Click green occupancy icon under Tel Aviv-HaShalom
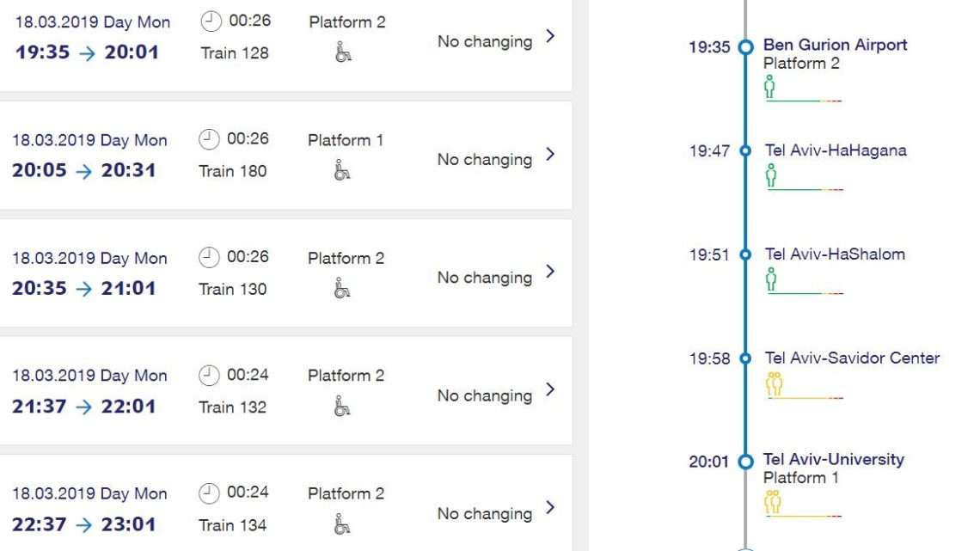Viewport: 980px width, 551px height. point(771,279)
